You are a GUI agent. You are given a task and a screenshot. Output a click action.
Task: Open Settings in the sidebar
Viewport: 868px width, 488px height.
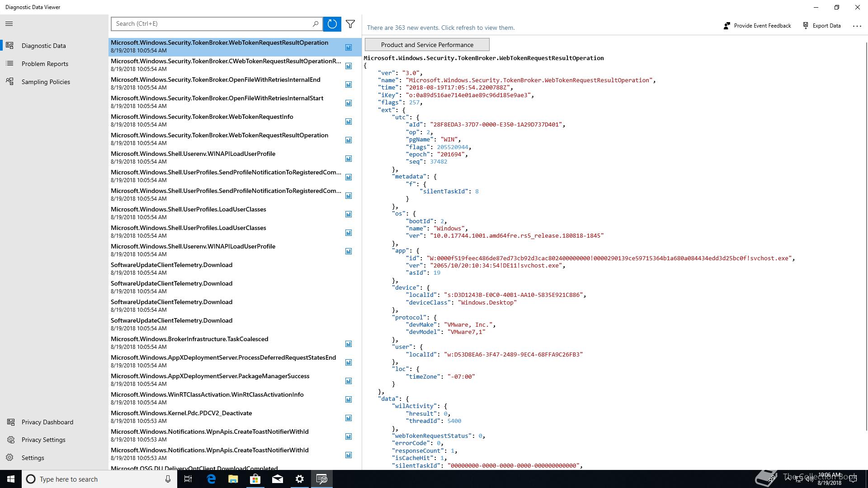click(54, 458)
